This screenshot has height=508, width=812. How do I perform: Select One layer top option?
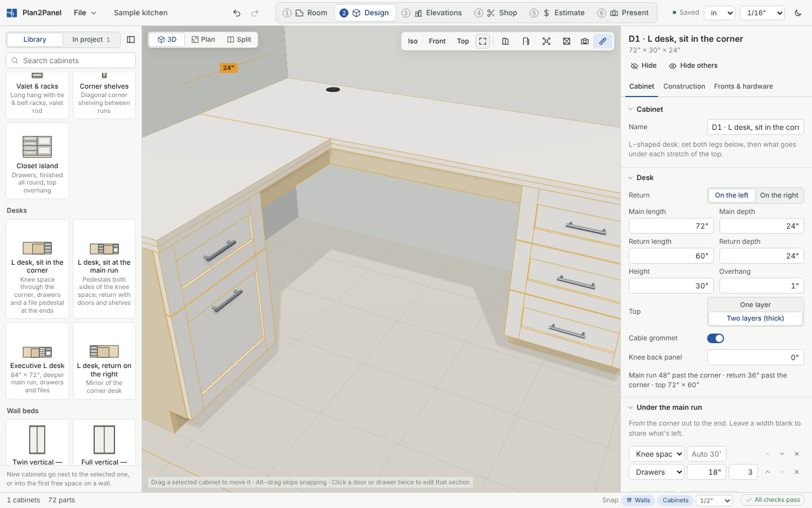pos(755,305)
